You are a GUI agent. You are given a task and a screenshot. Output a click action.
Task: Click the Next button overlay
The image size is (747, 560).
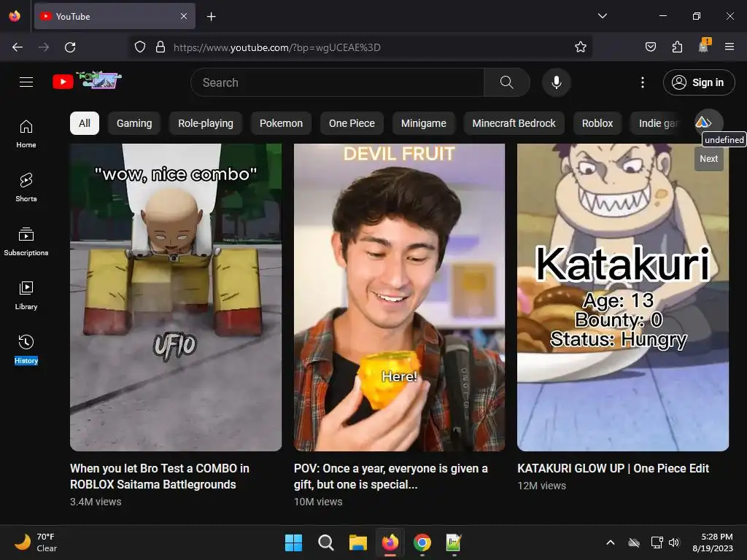click(709, 159)
